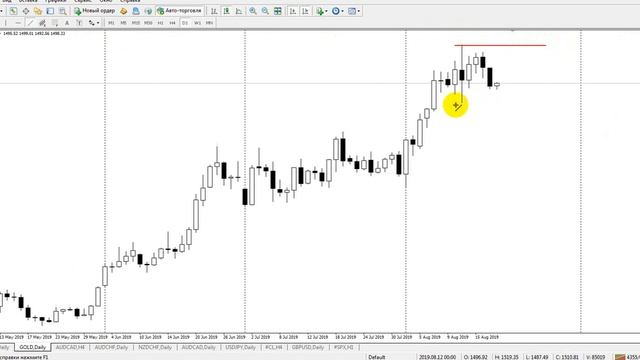
Task: Select the text A tool
Action: click(x=67, y=23)
